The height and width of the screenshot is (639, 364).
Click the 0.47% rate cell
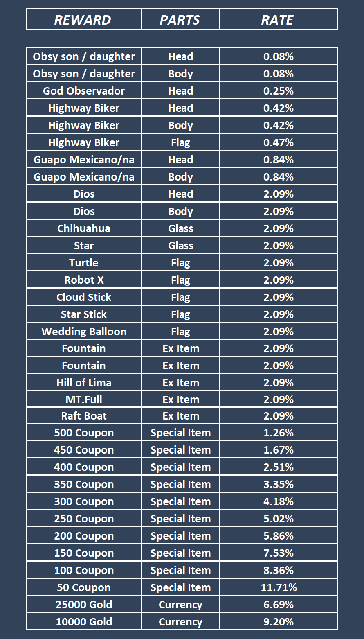(279, 142)
